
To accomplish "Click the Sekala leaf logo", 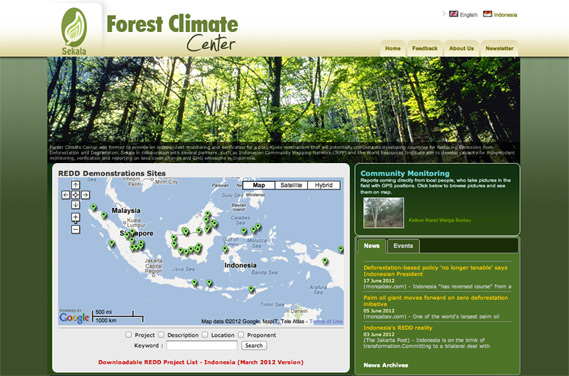I will click(74, 32).
